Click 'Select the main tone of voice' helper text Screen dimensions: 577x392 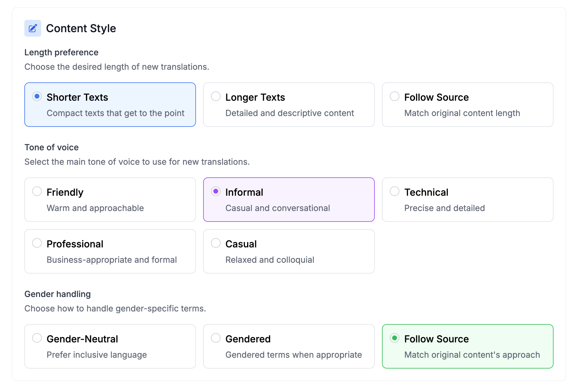137,162
